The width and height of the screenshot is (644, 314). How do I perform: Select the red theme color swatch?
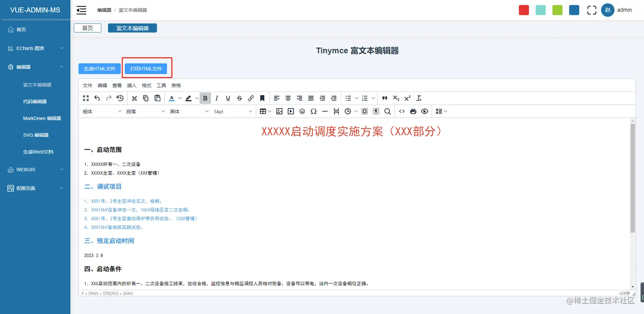pyautogui.click(x=524, y=10)
